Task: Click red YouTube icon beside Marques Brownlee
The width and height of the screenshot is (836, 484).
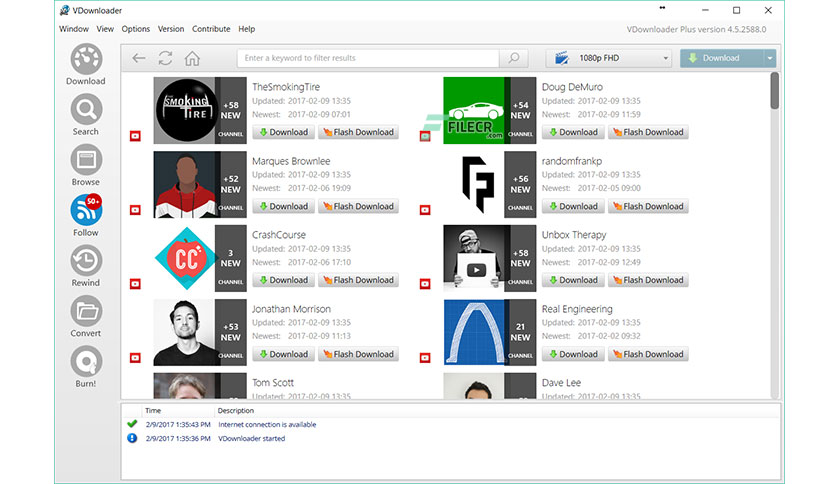Action: pos(135,210)
